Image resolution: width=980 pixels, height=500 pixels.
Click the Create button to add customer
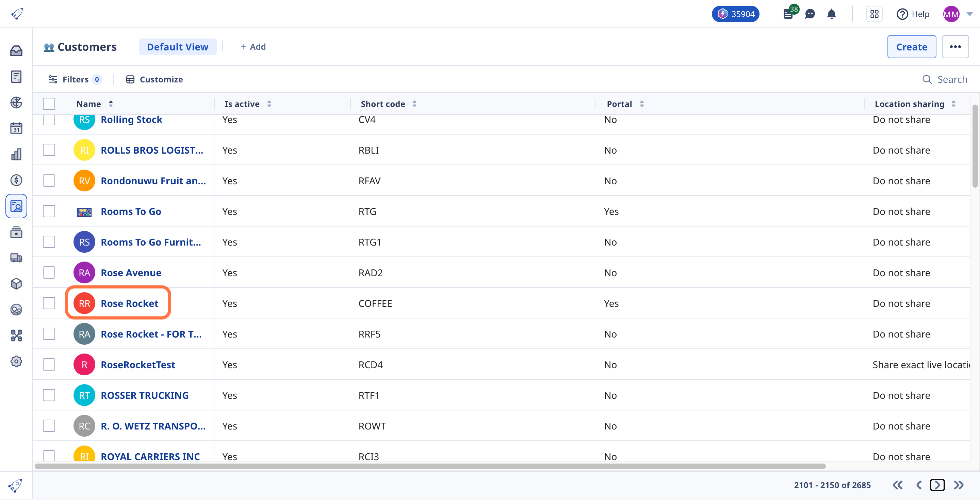coord(912,46)
